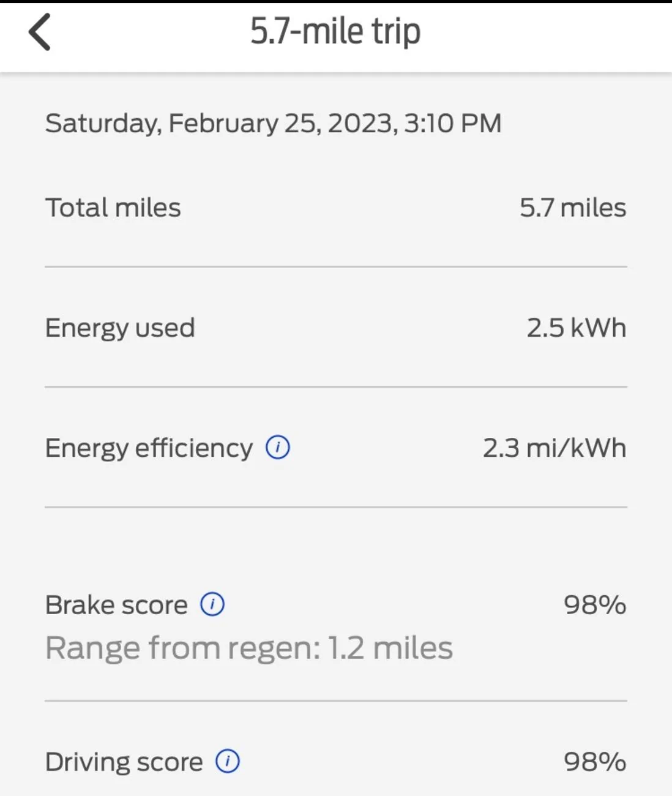672x796 pixels.
Task: Click the "5.7-mile trip" page title
Action: tap(335, 32)
